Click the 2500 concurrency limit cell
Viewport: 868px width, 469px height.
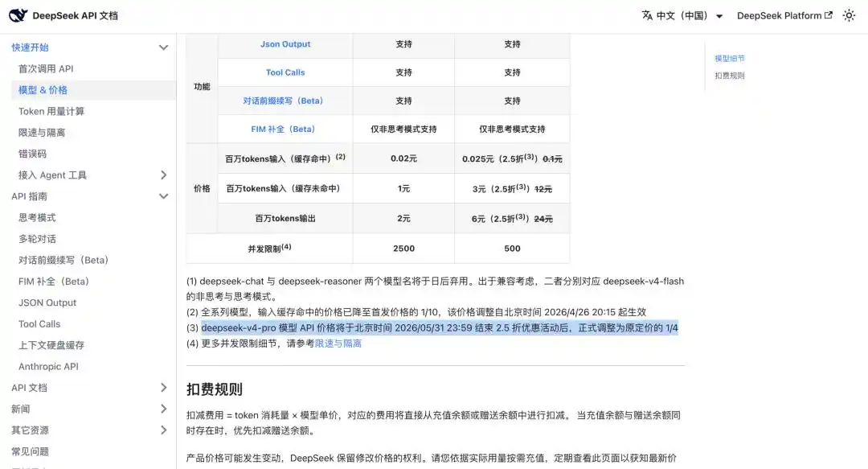(403, 249)
